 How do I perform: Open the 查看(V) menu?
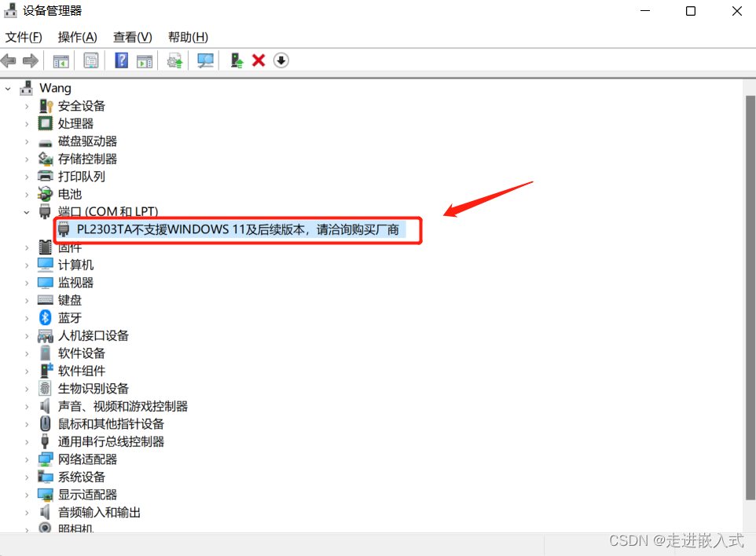pyautogui.click(x=133, y=37)
